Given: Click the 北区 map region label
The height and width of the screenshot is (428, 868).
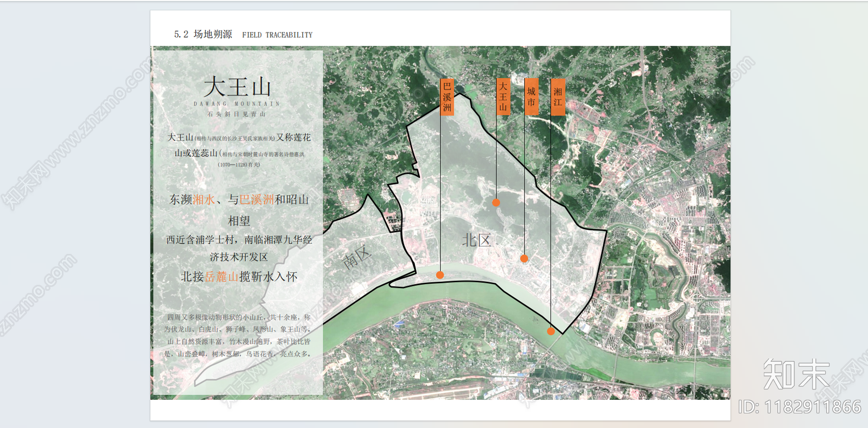Looking at the screenshot, I should click(476, 240).
